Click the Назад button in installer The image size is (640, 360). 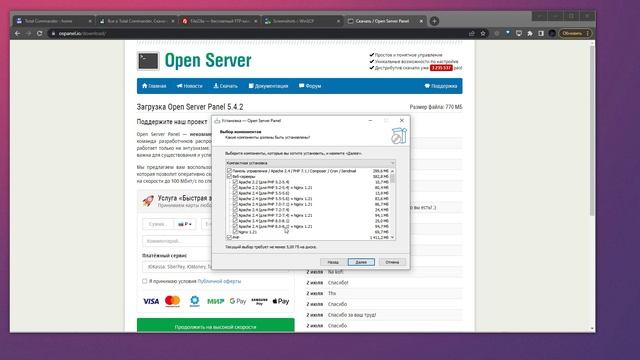[333, 262]
